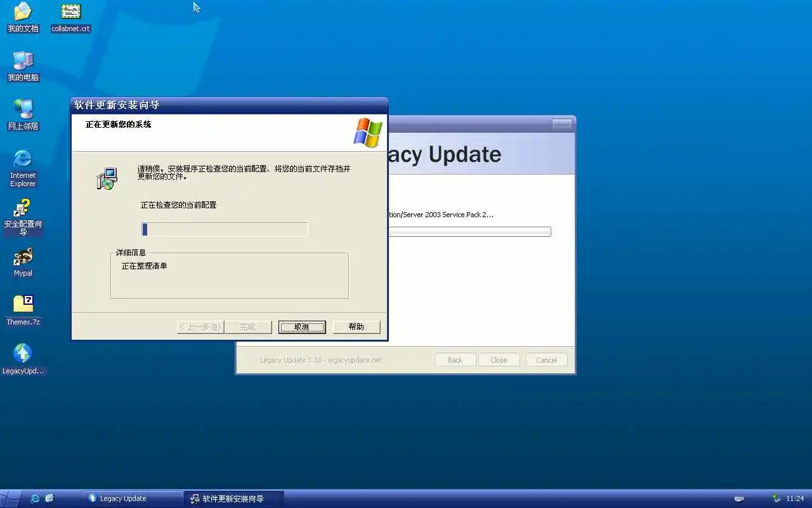Click the disabled 完成 button
Viewport: 812px width, 508px height.
pyautogui.click(x=248, y=327)
